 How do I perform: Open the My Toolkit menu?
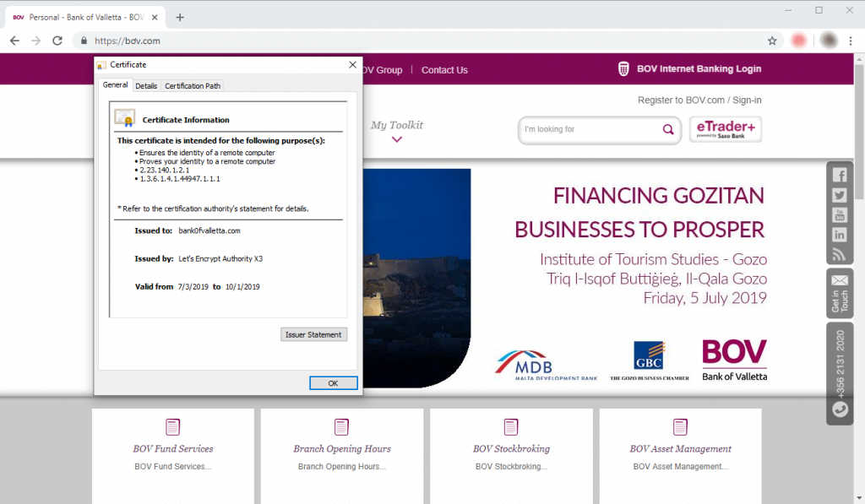click(x=397, y=125)
